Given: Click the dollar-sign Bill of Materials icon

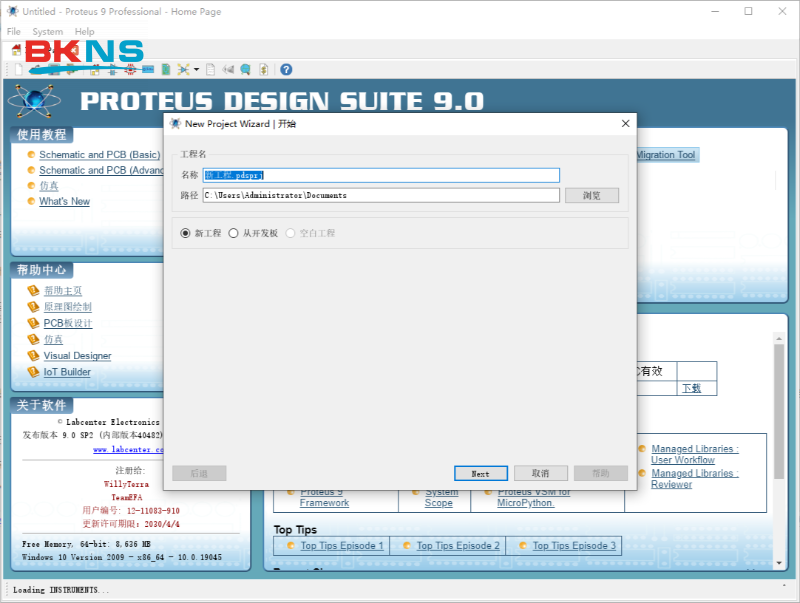Looking at the screenshot, I should coord(263,69).
